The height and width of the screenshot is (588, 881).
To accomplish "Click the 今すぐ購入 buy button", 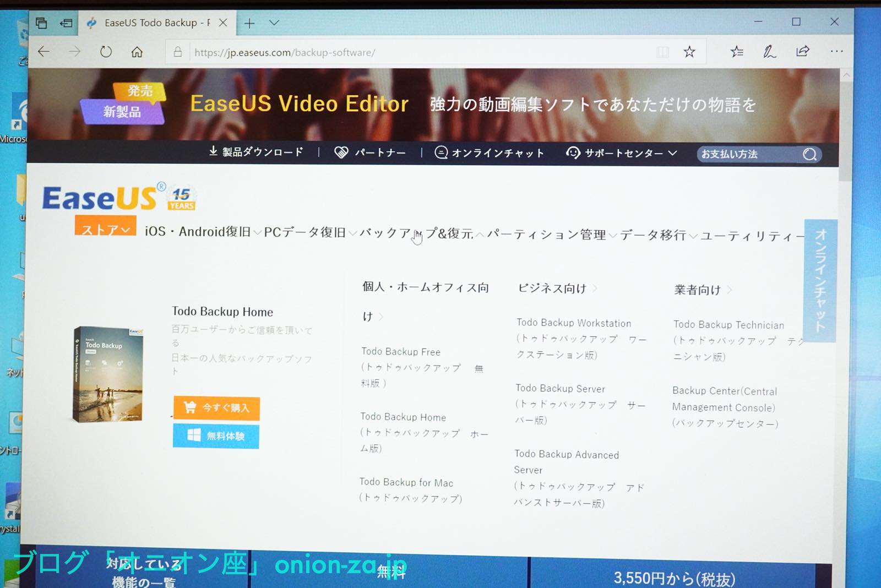I will [216, 408].
